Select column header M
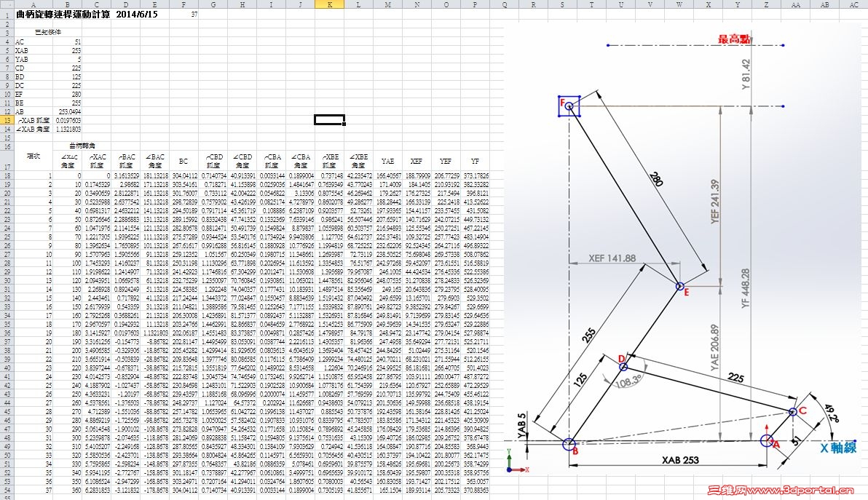 [387, 4]
